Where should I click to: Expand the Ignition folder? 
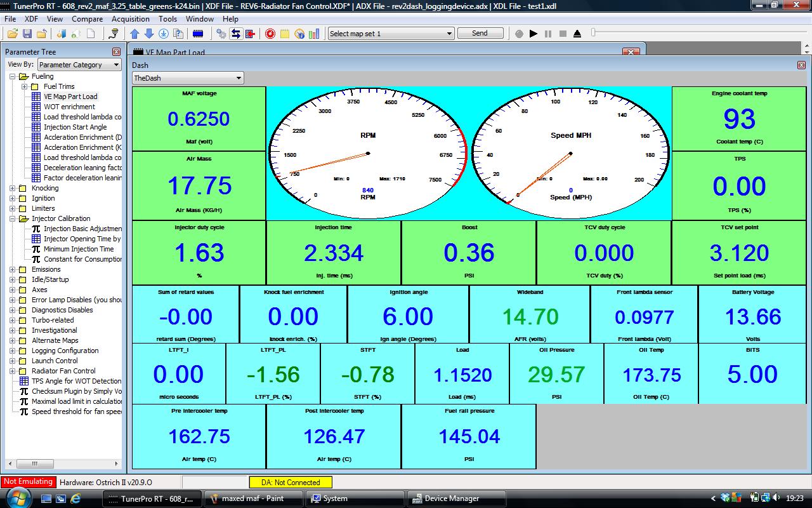[13, 198]
